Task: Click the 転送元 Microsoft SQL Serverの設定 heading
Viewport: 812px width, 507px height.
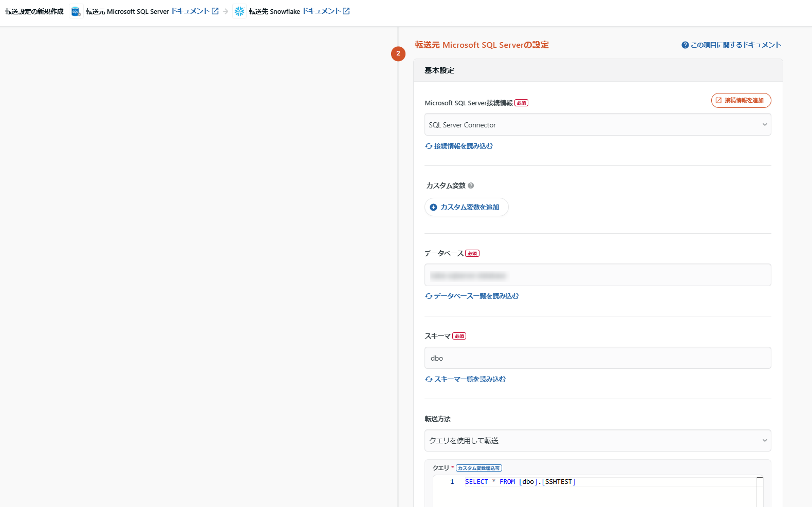Action: click(482, 45)
